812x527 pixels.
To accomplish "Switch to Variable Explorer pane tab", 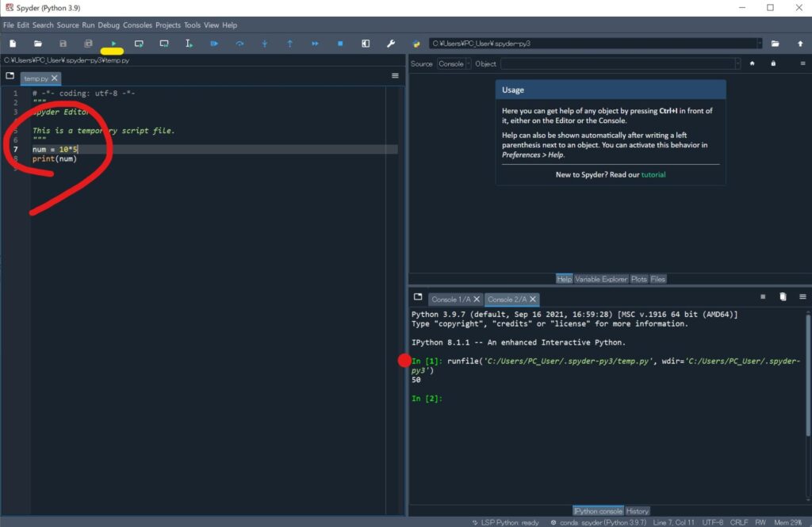I will (601, 279).
